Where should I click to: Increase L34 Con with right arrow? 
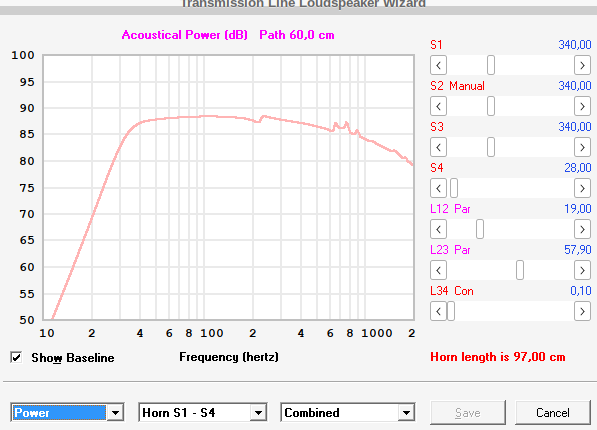582,312
